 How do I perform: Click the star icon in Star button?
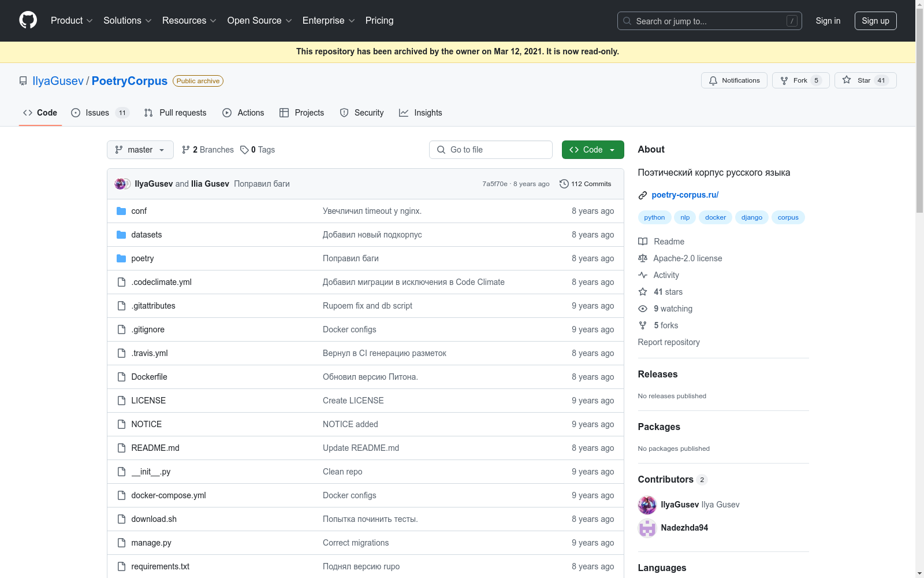tap(847, 80)
